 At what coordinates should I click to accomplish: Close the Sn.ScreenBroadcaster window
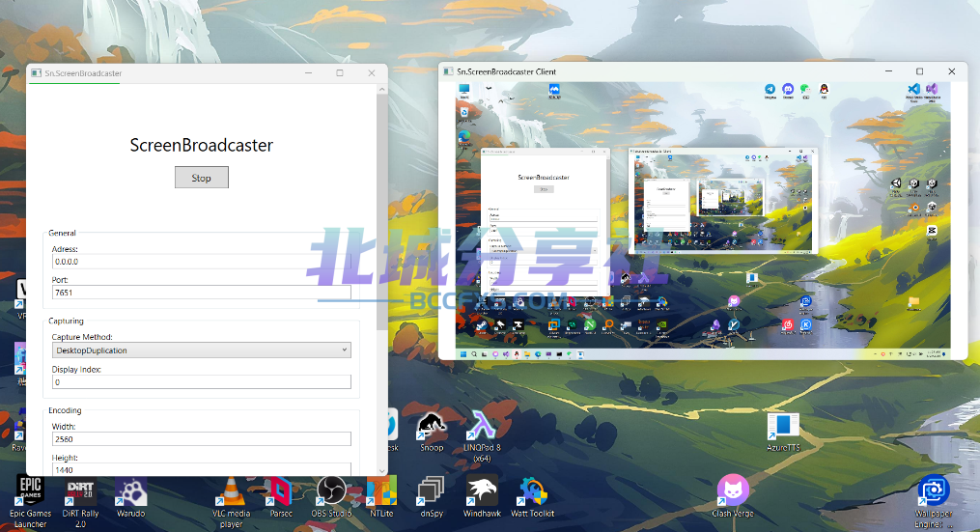pyautogui.click(x=372, y=73)
